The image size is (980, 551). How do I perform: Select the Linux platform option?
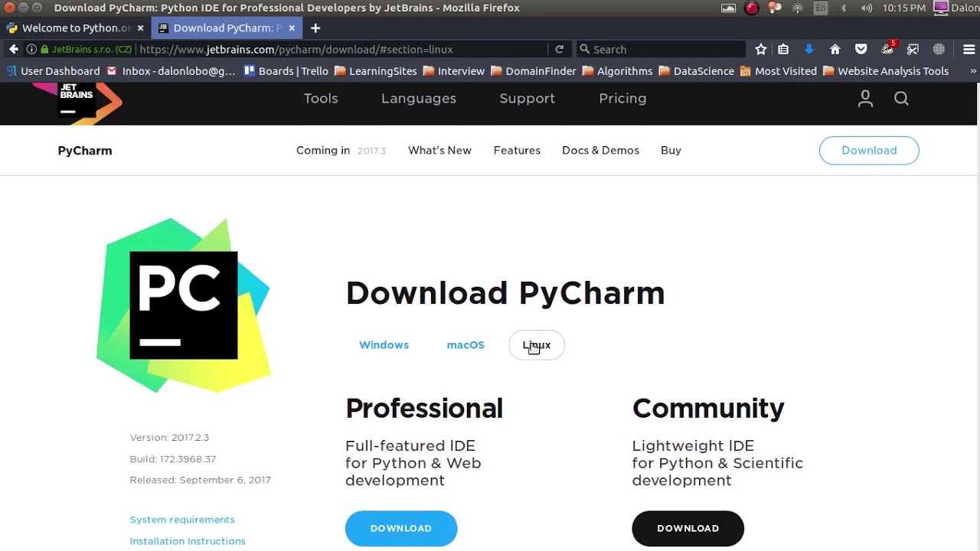point(536,345)
